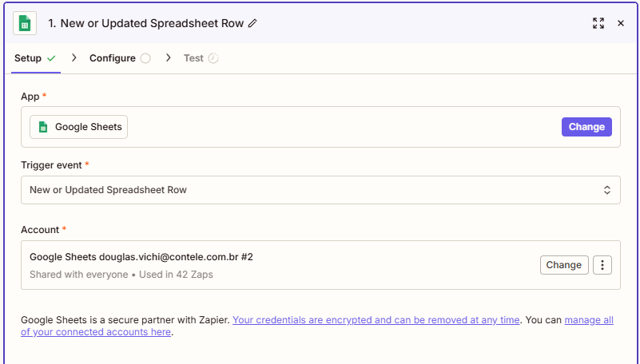The image size is (640, 364).
Task: Click the pencil icon to rename the step
Action: click(x=253, y=23)
